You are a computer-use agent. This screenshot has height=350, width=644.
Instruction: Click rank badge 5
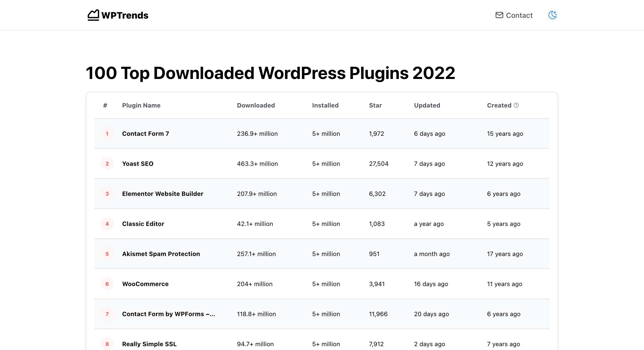coord(107,254)
